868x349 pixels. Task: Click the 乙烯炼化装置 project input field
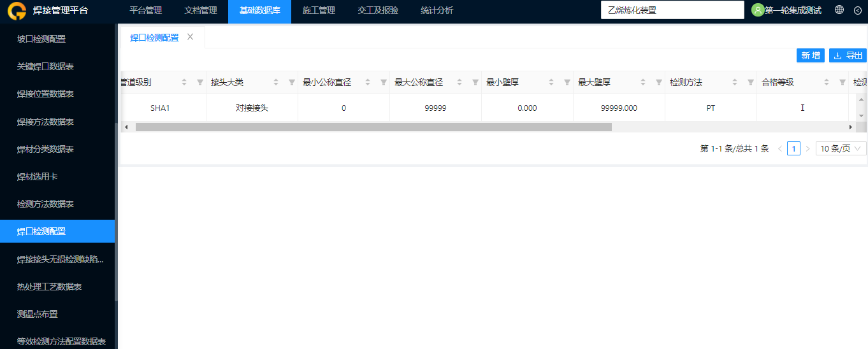(672, 10)
